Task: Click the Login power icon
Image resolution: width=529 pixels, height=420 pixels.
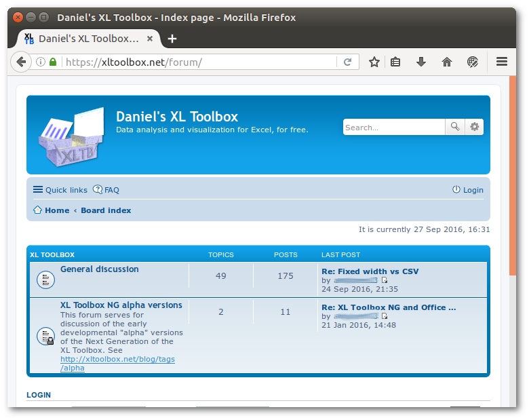Action: 456,189
